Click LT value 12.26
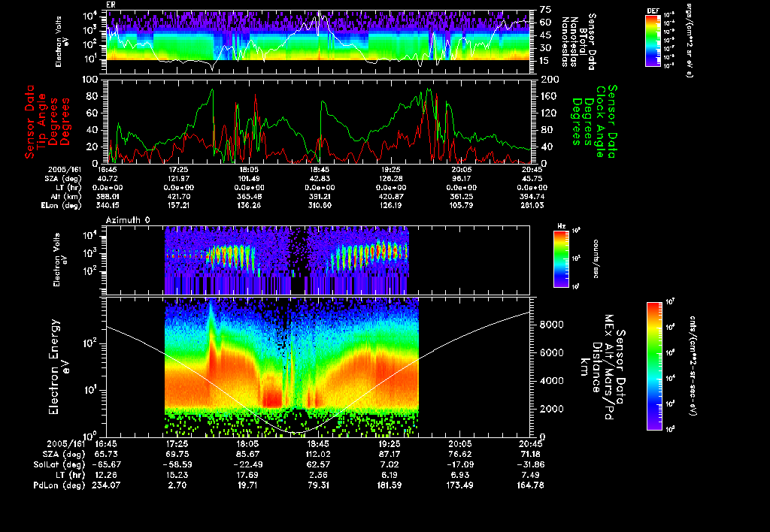This screenshot has width=770, height=532. pyautogui.click(x=106, y=475)
